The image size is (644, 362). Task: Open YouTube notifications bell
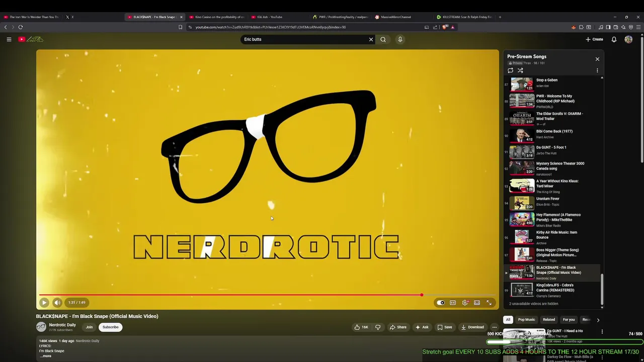coord(614,39)
